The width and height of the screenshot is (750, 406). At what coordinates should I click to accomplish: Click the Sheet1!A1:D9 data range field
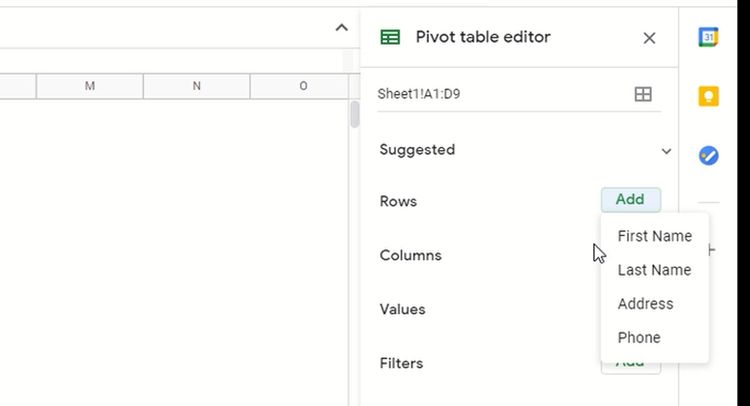point(500,94)
